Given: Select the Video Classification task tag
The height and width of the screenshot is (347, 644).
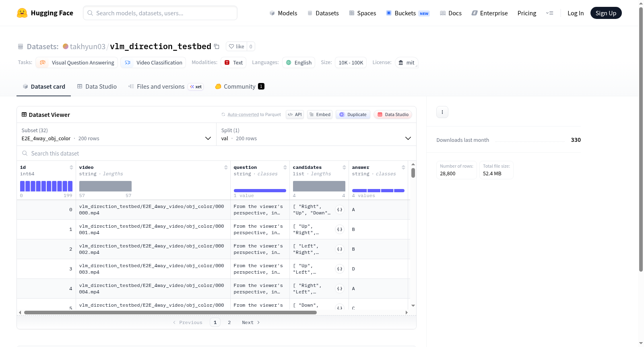Looking at the screenshot, I should click(153, 62).
